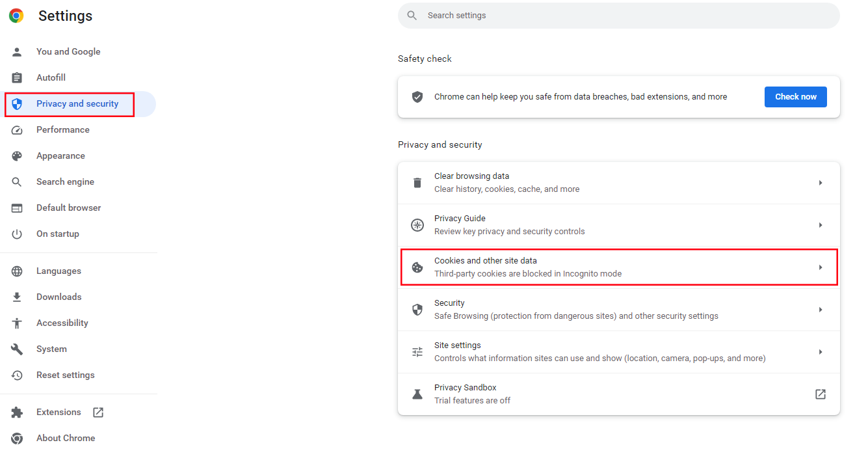Click the Privacy Guide compass icon
This screenshot has height=473, width=868.
pyautogui.click(x=417, y=225)
